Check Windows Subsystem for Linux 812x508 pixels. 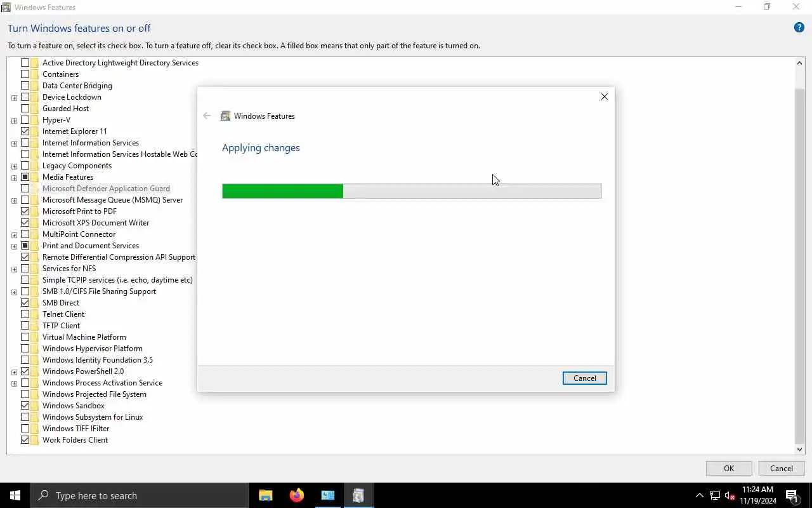click(x=25, y=417)
